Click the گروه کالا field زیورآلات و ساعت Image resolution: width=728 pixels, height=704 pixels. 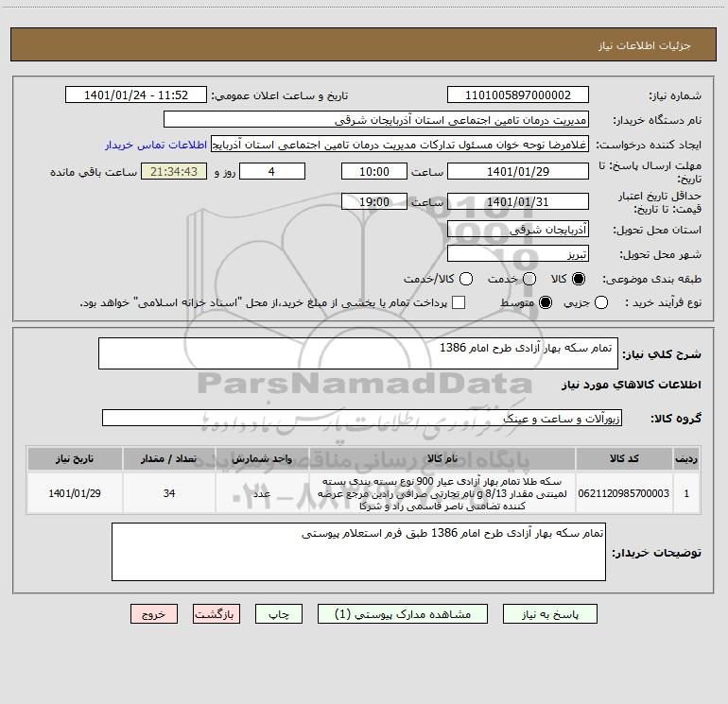click(362, 418)
